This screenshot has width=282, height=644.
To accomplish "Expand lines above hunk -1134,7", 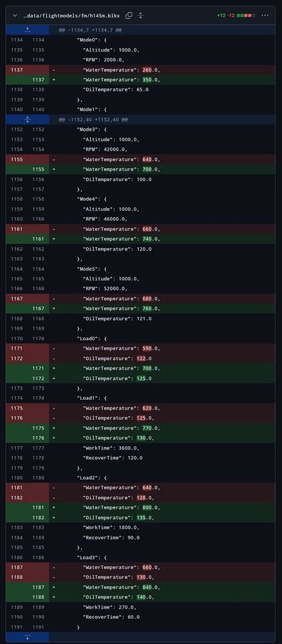I will [28, 30].
